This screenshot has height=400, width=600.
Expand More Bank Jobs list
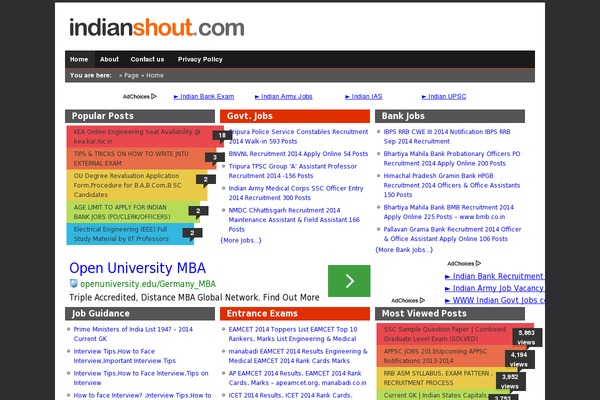coord(404,250)
